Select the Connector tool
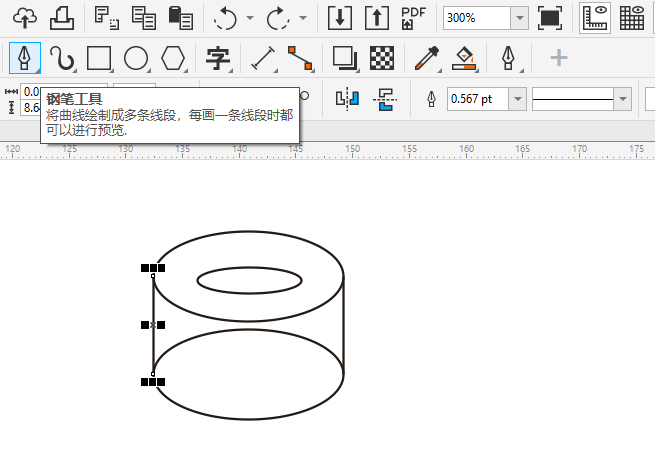Image resolution: width=655 pixels, height=466 pixels. pos(300,58)
